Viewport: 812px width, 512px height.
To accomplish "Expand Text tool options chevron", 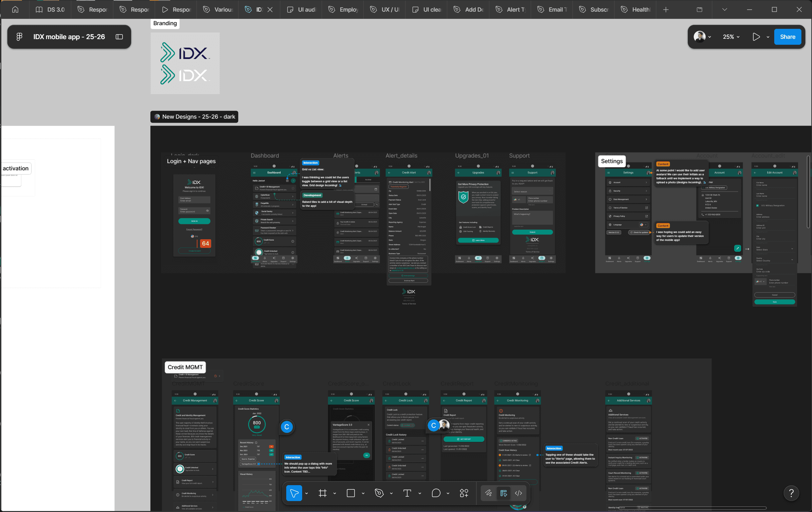I will pos(420,493).
